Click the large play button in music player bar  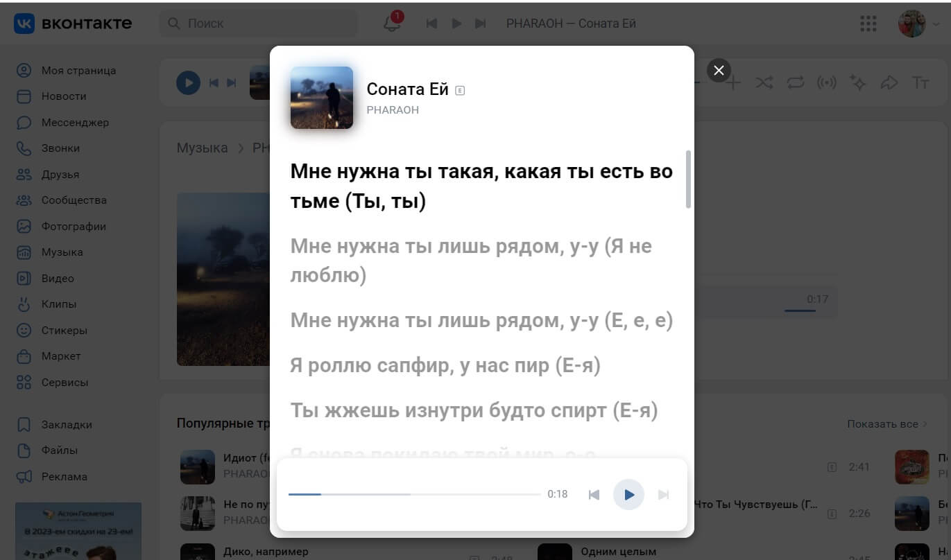(188, 83)
